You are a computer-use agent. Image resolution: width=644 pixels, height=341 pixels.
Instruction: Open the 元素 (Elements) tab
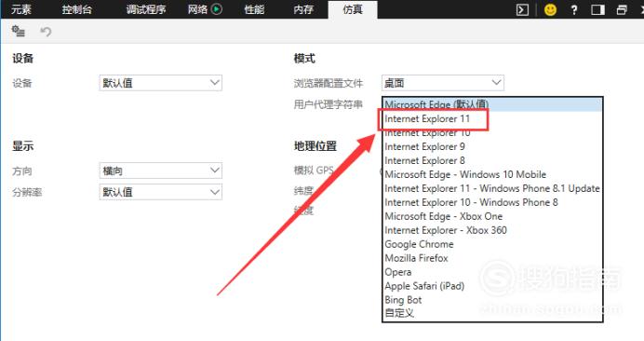click(x=21, y=9)
